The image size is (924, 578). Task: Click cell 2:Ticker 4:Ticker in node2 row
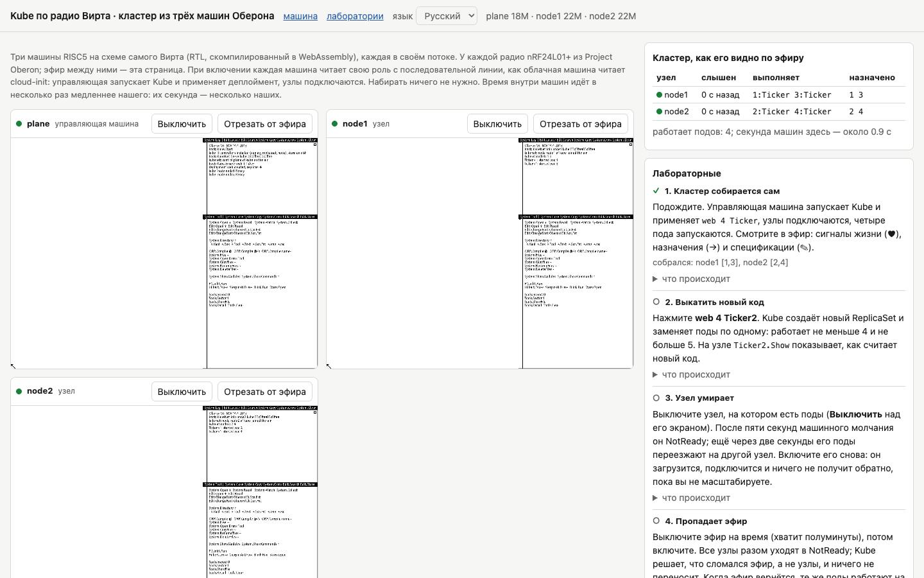(x=792, y=111)
